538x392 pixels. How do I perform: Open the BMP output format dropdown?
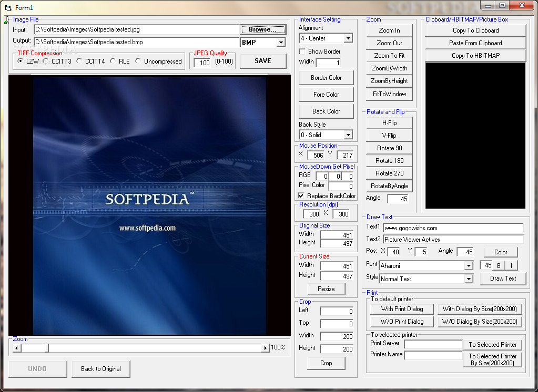[x=281, y=42]
